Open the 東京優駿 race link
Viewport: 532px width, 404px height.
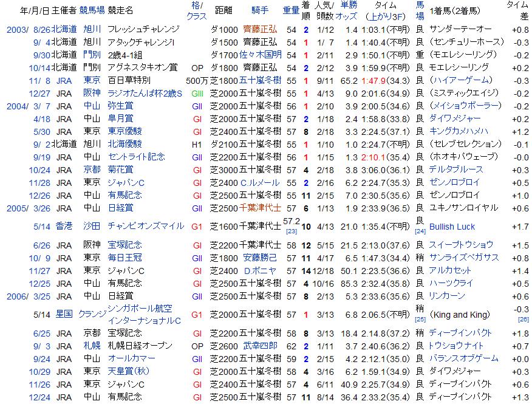coord(125,131)
